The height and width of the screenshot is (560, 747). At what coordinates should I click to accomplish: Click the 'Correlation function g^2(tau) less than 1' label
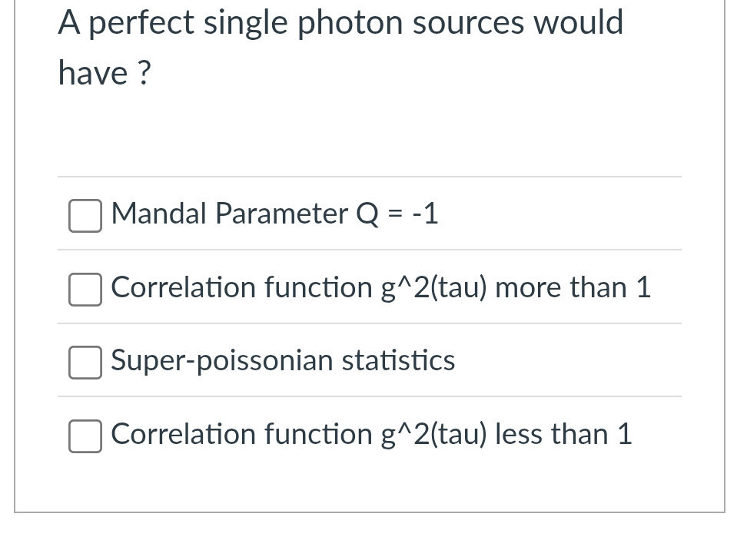(371, 434)
